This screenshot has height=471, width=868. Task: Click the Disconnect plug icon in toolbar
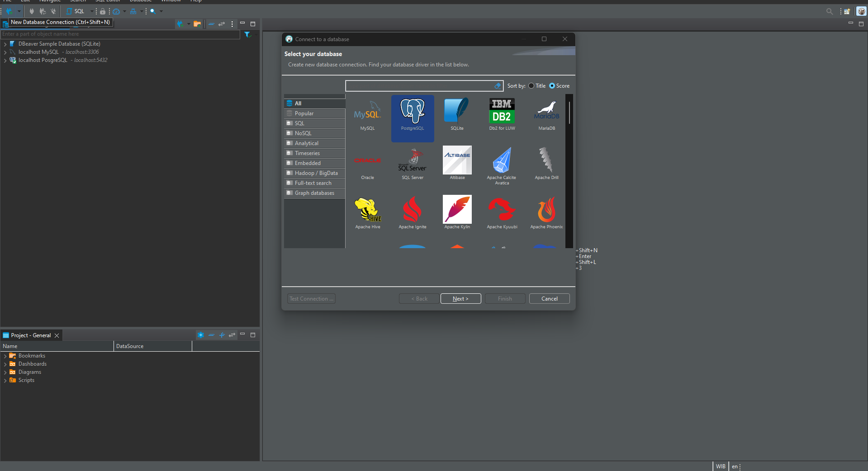click(x=53, y=11)
